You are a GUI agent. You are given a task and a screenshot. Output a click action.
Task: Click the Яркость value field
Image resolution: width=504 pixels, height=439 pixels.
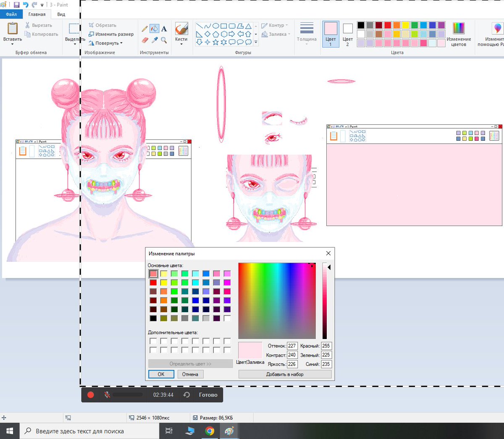point(292,364)
